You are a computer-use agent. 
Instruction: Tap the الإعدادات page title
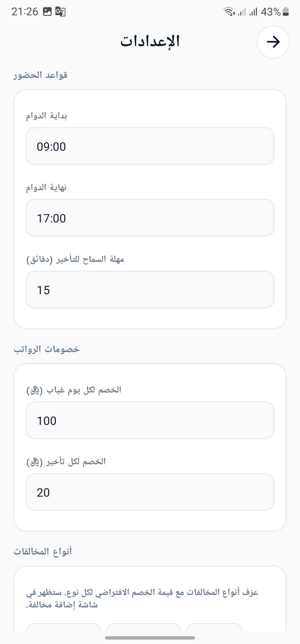[x=150, y=41]
